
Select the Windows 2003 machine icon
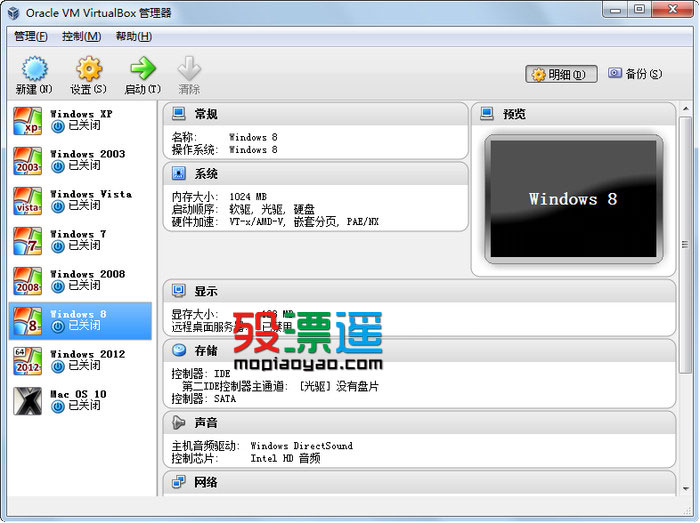click(28, 161)
